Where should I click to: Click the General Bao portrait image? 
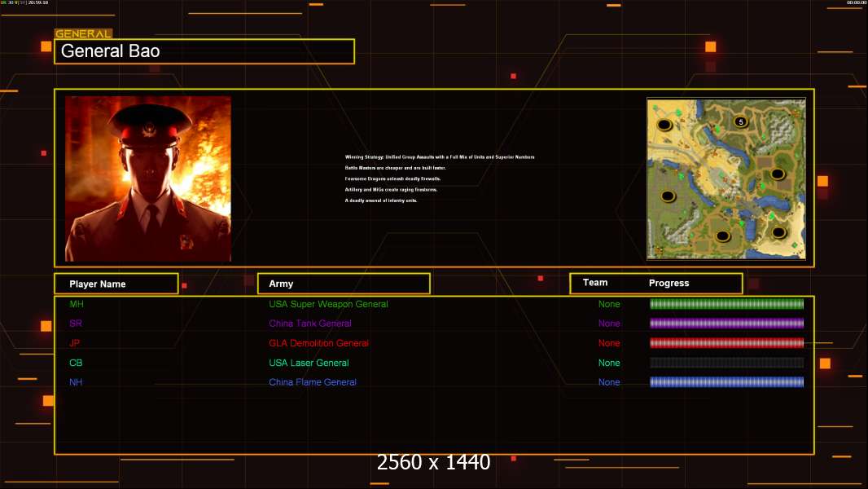148,178
